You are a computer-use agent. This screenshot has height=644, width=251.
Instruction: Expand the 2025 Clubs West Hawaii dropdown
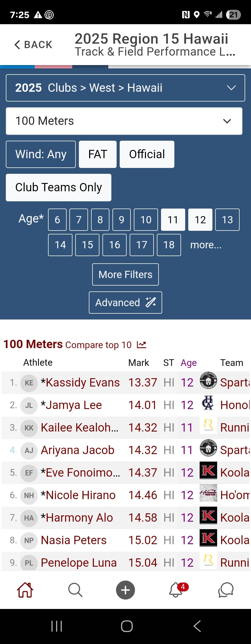pos(125,88)
